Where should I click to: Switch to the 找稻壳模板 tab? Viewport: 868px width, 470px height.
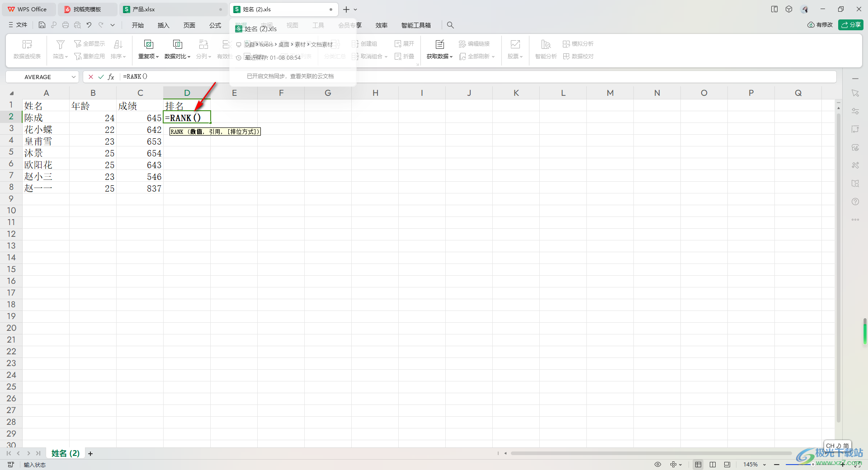tap(88, 9)
